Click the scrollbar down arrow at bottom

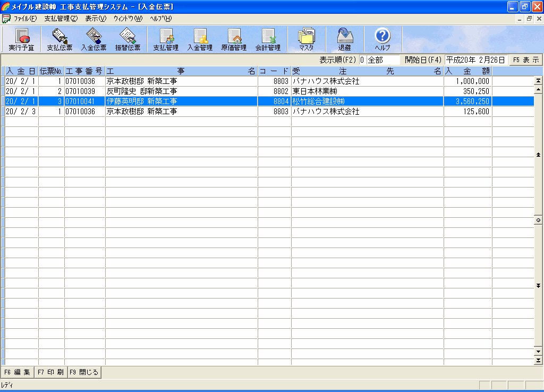pos(539,352)
